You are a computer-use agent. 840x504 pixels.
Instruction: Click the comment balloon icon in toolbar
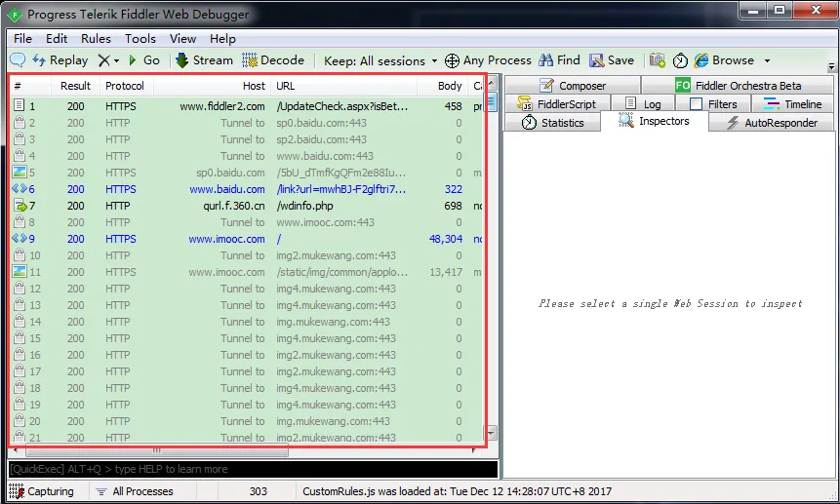pyautogui.click(x=18, y=60)
